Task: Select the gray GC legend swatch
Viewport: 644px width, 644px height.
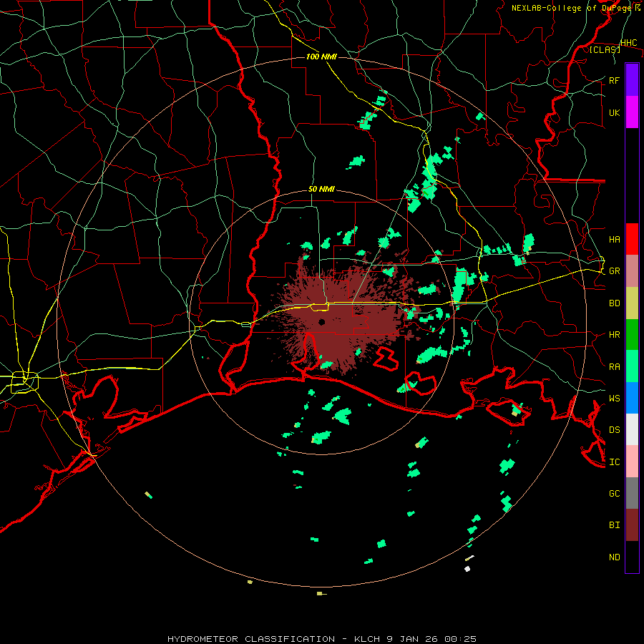Action: coord(632,493)
